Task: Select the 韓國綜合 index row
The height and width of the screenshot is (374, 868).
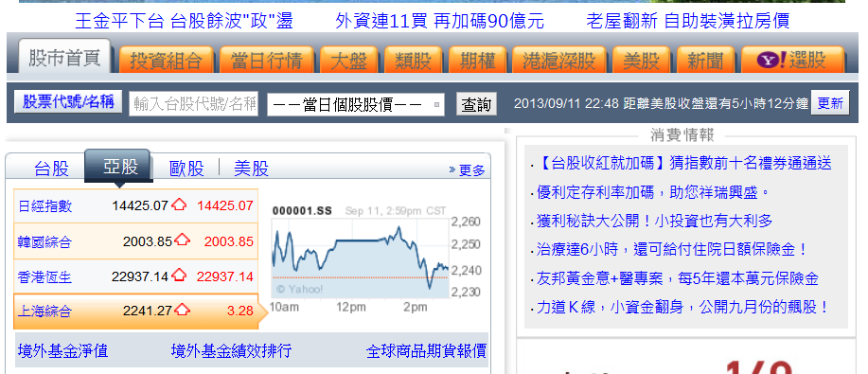Action: (136, 241)
